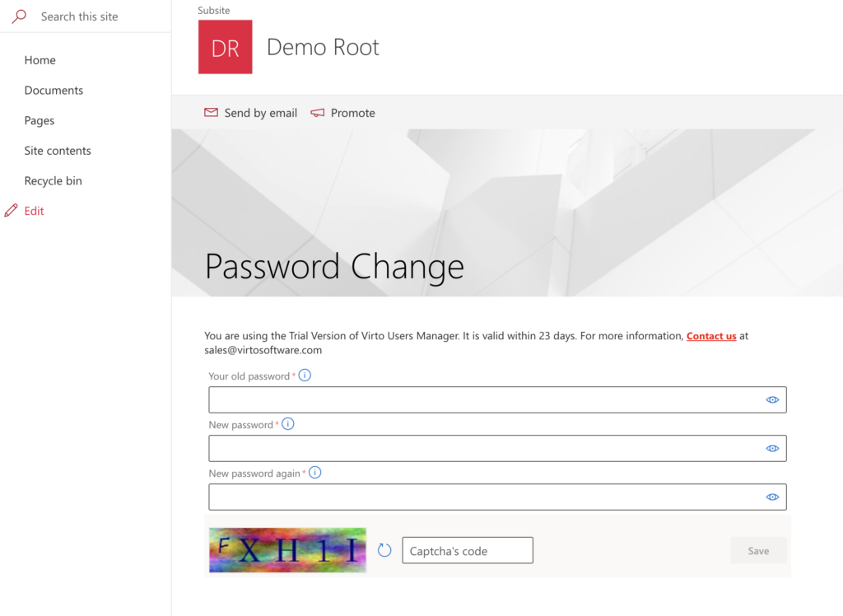Click the search magnifier icon
Image resolution: width=843 pixels, height=616 pixels.
coord(19,16)
